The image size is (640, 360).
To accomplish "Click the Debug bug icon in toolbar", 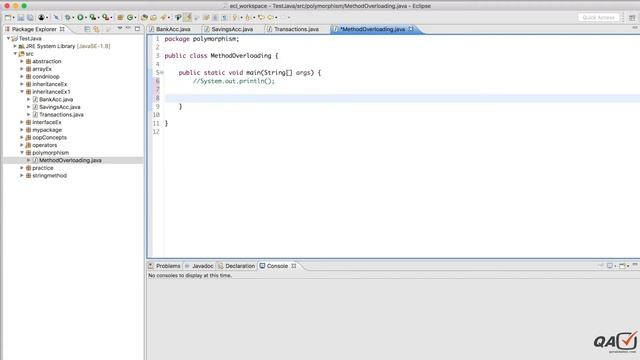I will [x=67, y=18].
